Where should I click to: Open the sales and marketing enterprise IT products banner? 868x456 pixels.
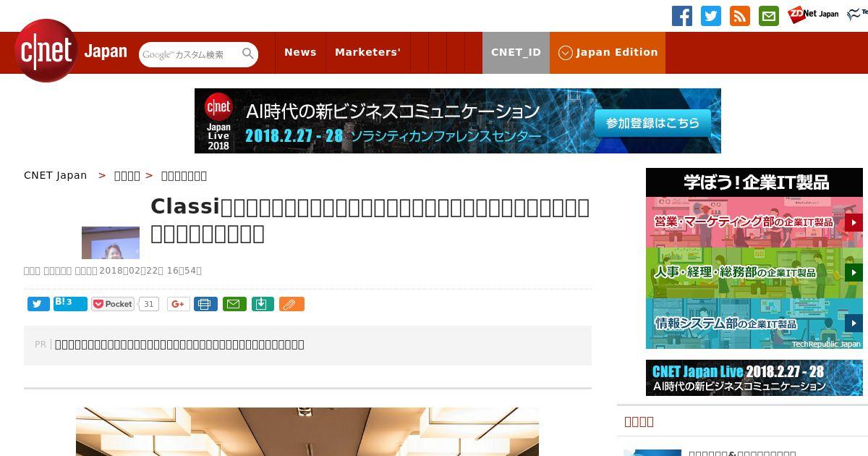click(754, 222)
